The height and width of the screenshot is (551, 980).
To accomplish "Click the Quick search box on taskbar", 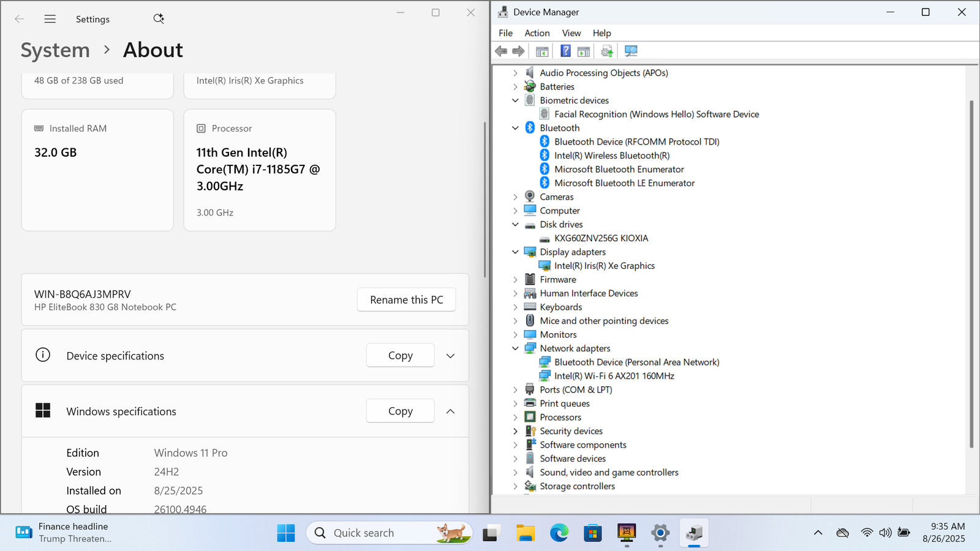I will [x=380, y=533].
